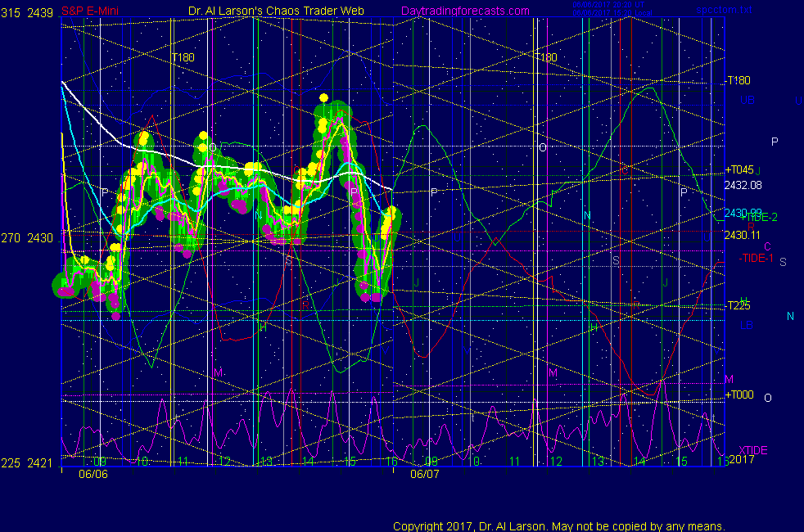Click the red "-TIDE-1" legend label

(x=756, y=258)
